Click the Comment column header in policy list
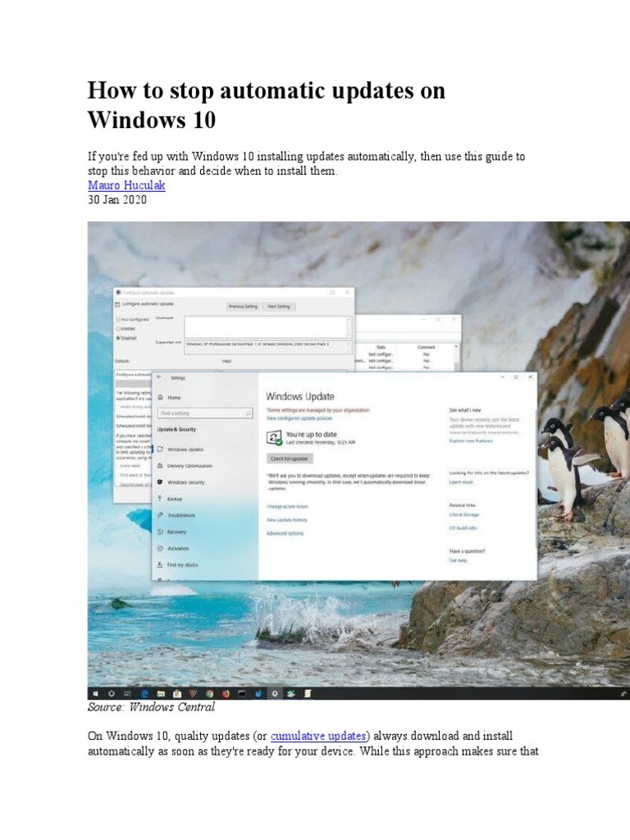The height and width of the screenshot is (840, 630). pyautogui.click(x=426, y=347)
